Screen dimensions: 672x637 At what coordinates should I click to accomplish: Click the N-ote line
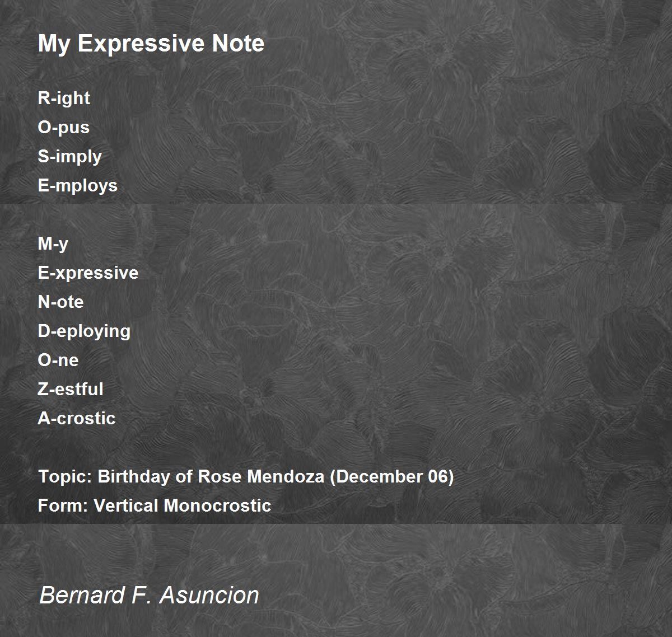(60, 302)
